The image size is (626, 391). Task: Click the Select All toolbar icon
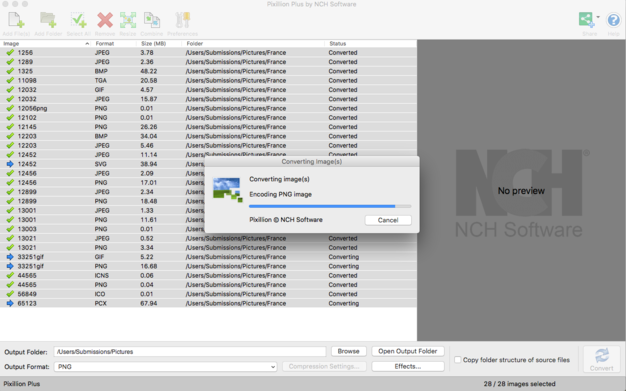click(x=78, y=20)
